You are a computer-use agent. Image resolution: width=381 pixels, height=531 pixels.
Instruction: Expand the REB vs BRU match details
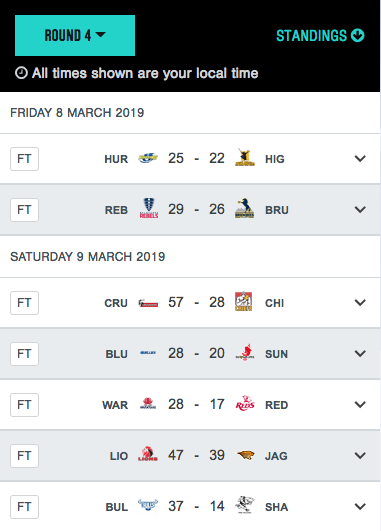pos(360,210)
